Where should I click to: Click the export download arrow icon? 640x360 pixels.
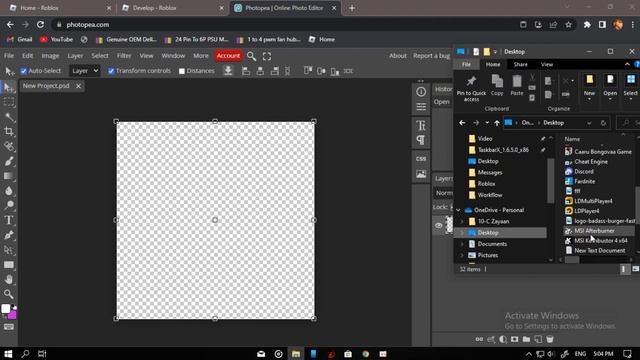pos(228,71)
